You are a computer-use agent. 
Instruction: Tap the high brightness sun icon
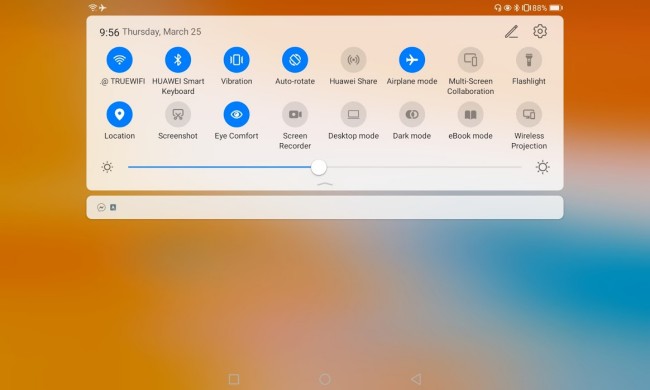click(542, 167)
